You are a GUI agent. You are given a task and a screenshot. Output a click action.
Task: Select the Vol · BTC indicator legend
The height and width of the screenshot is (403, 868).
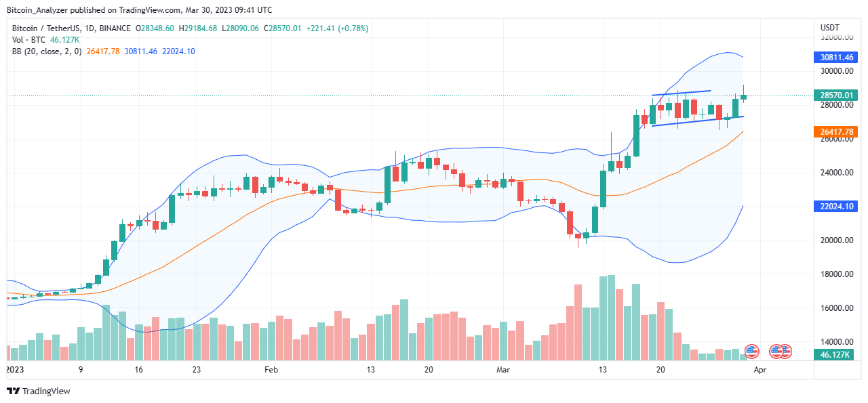27,40
